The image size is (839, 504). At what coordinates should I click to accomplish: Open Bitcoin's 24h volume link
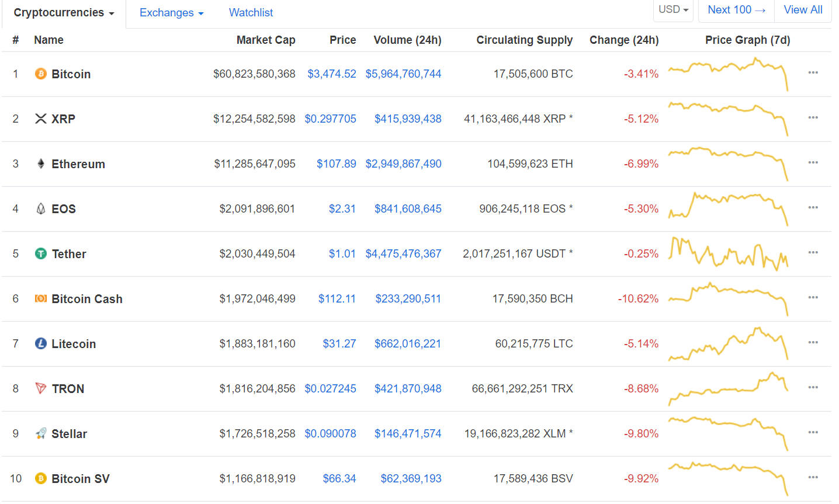(403, 74)
